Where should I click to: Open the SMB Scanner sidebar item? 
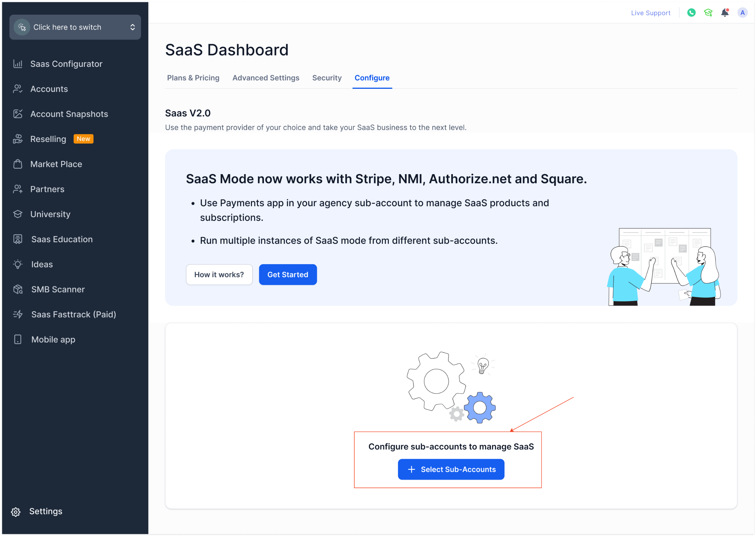(x=58, y=289)
